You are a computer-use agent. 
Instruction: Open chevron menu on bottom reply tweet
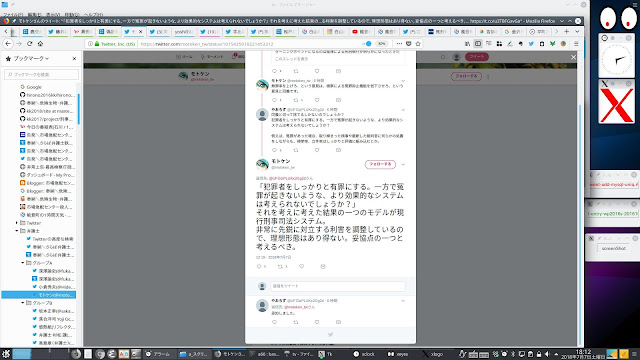403,301
